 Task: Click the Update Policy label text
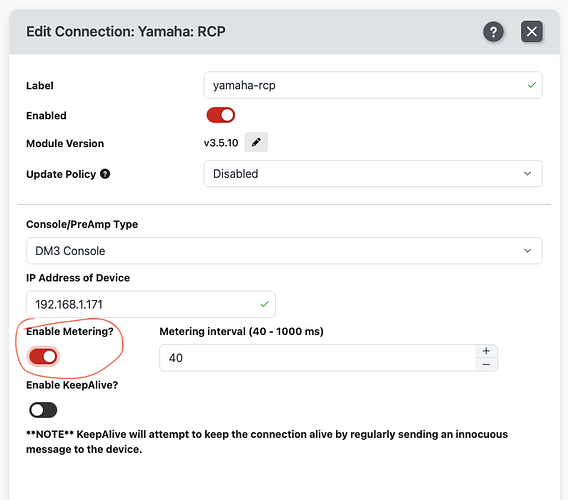point(61,174)
